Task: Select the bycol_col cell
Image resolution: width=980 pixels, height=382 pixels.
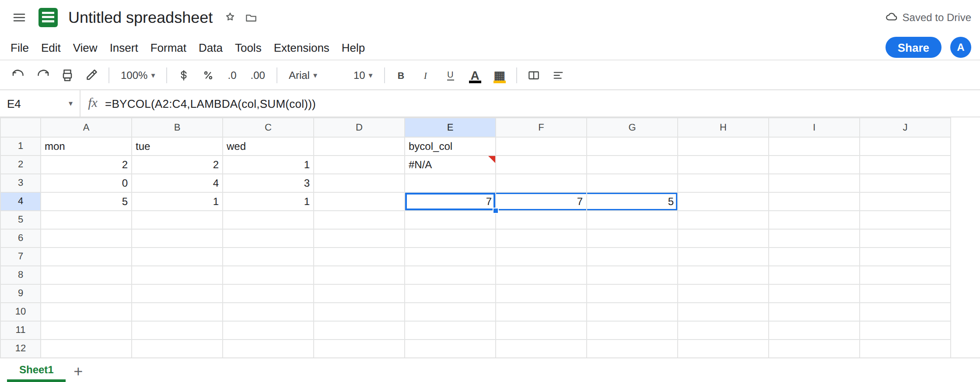Action: (x=450, y=146)
